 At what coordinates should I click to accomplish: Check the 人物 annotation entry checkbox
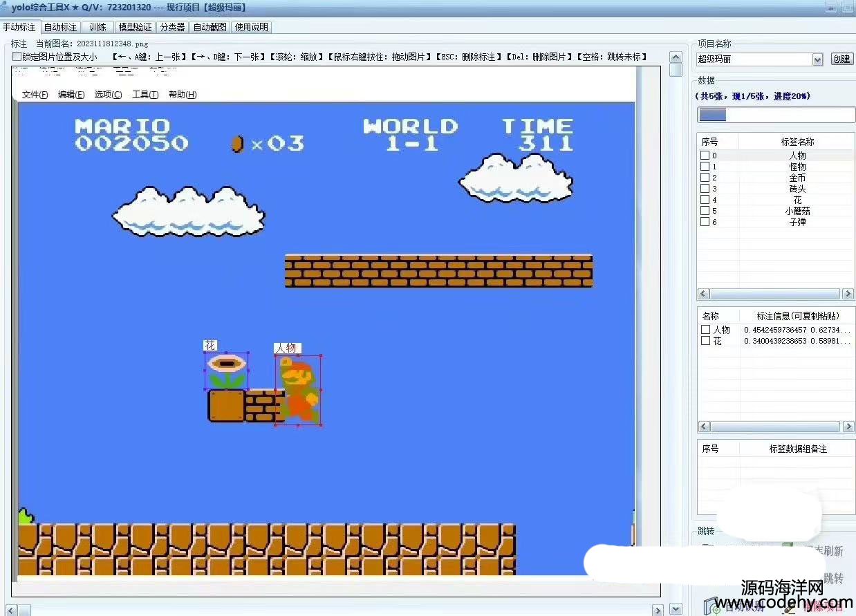click(705, 330)
